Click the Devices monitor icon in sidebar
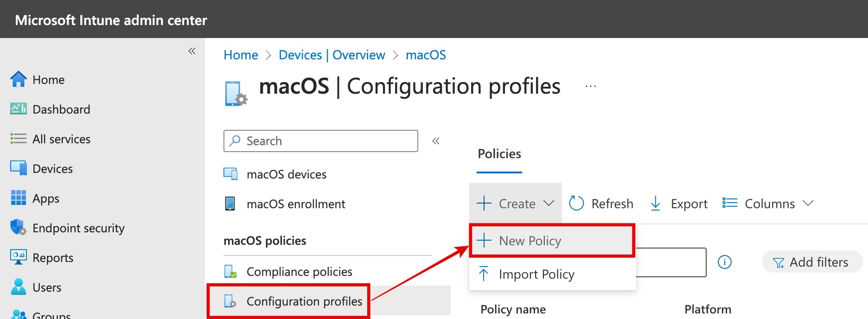The width and height of the screenshot is (868, 319). point(19,168)
